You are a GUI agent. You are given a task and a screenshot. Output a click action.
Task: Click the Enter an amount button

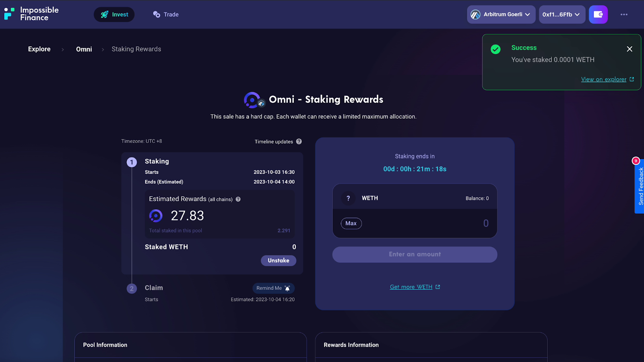(415, 255)
